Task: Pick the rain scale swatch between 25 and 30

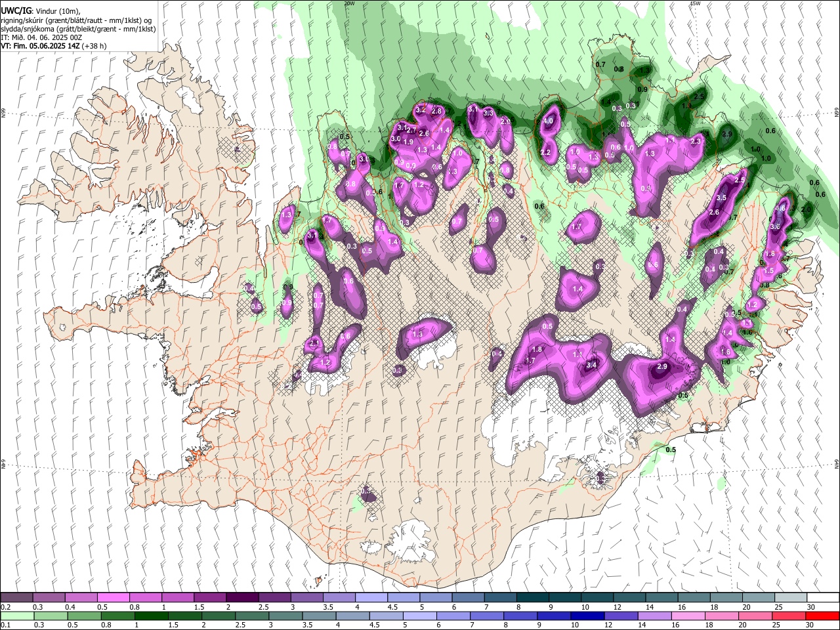Action: 787,616
